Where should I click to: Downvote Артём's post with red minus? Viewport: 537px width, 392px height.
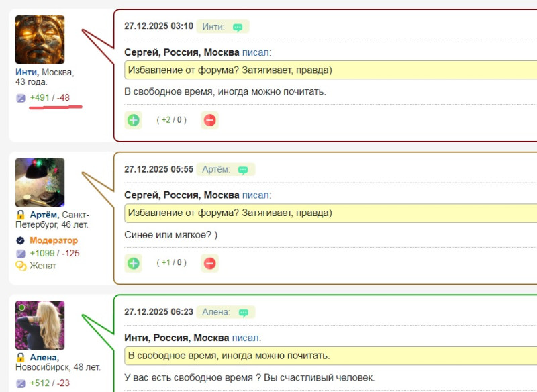click(209, 263)
